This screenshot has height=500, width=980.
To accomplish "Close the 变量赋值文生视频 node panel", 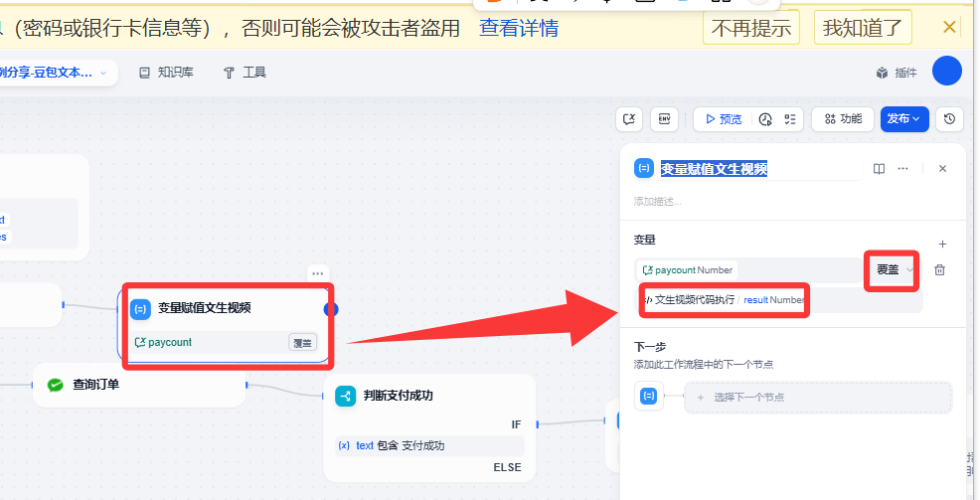I will tap(942, 169).
